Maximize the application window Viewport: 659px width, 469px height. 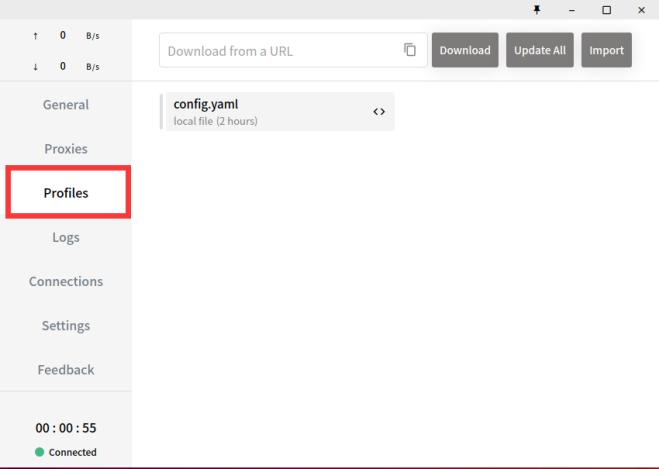point(606,10)
